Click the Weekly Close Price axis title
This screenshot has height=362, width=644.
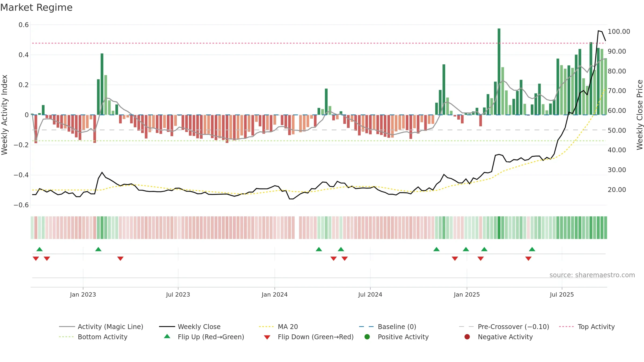(640, 115)
